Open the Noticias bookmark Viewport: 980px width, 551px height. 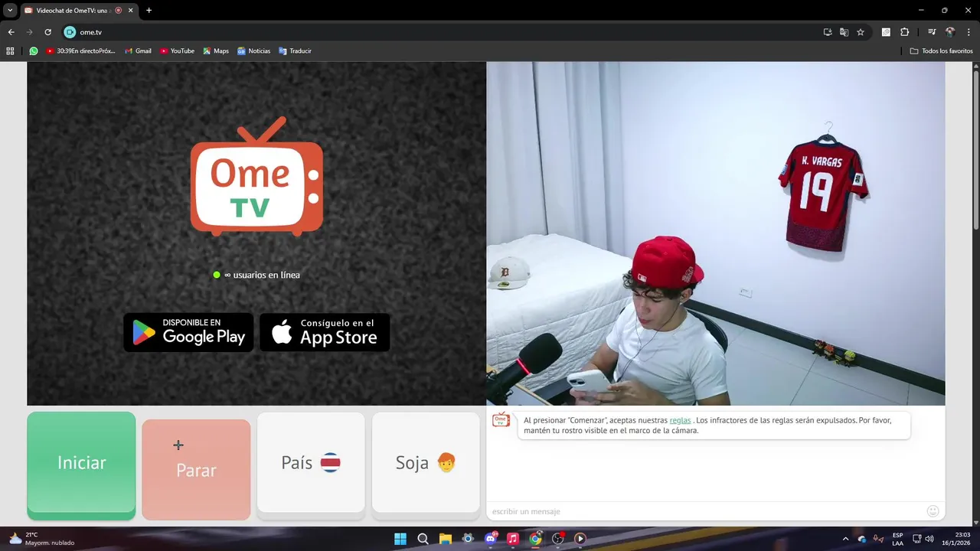click(253, 51)
